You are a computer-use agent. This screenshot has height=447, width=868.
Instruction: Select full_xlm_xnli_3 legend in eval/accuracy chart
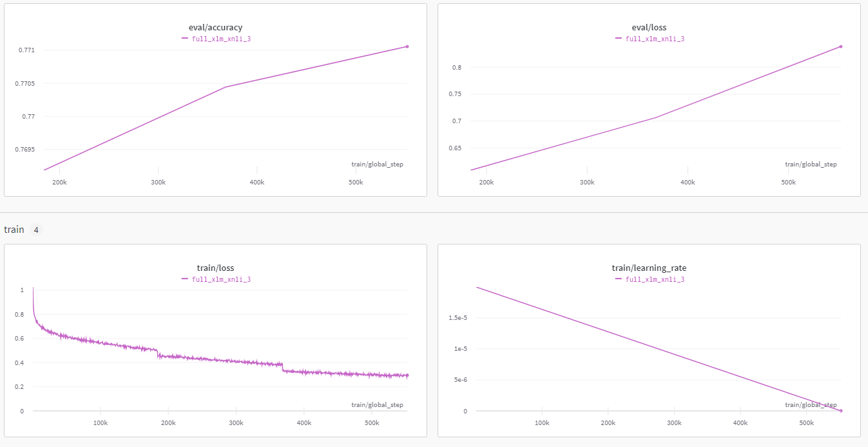[x=221, y=39]
